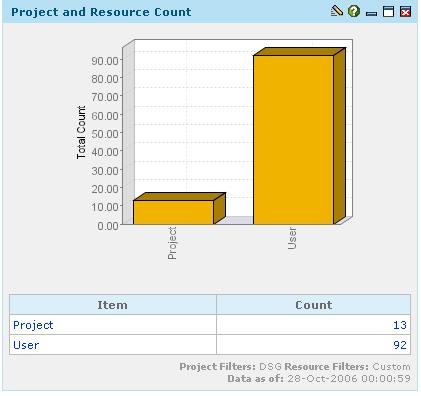
Task: Click the Project axis label under chart
Action: (x=172, y=243)
